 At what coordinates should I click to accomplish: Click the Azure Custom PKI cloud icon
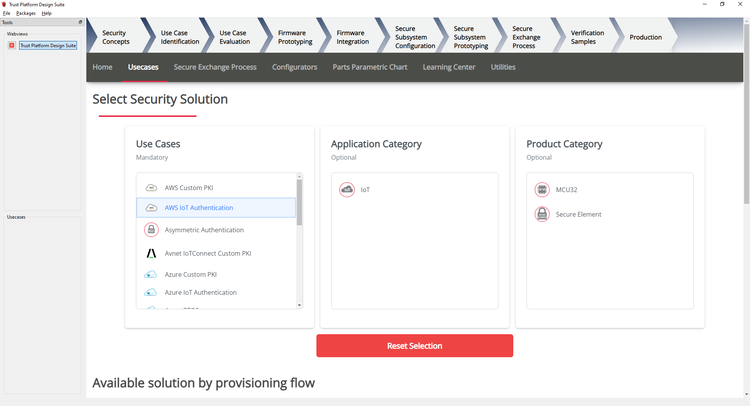tap(151, 274)
